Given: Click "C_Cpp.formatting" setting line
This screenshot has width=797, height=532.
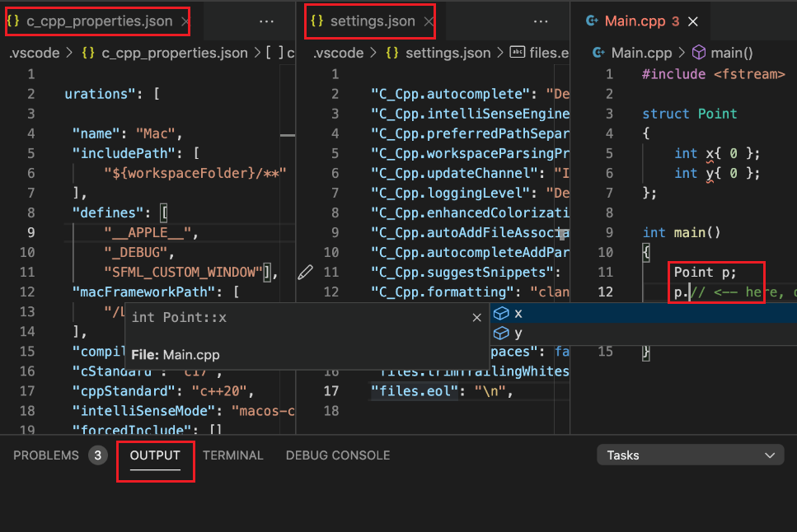Looking at the screenshot, I should [470, 292].
